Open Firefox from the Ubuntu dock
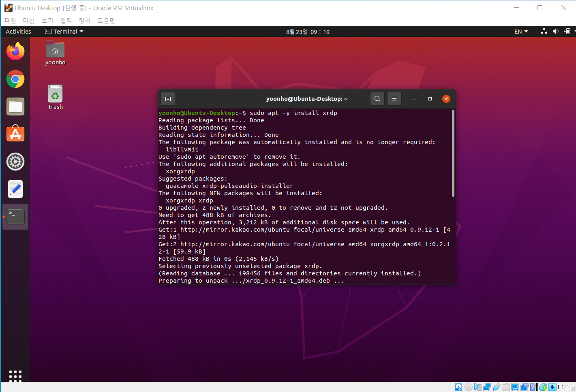The image size is (576, 392). [15, 51]
